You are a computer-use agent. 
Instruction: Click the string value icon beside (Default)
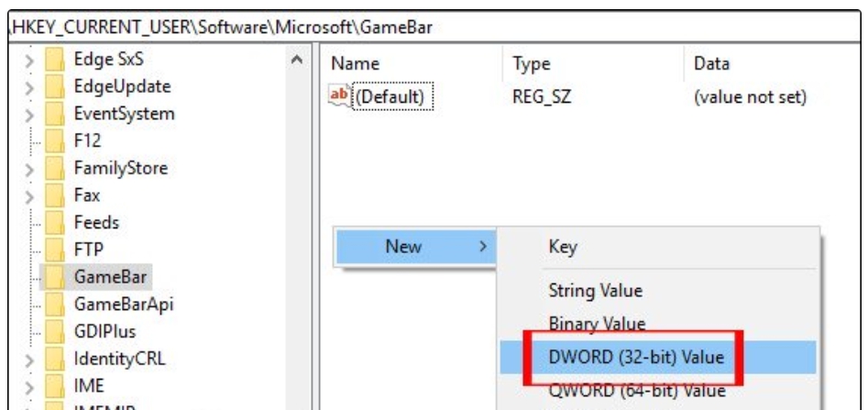pos(338,95)
